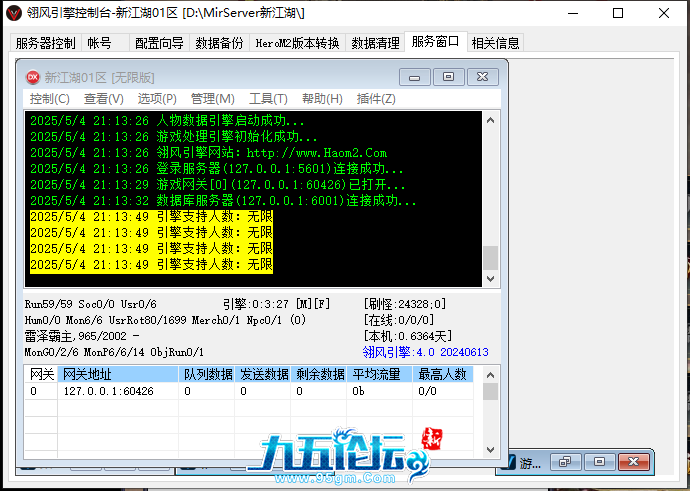Viewport: 690px width, 491px height.
Task: Close the background 游... window
Action: [634, 462]
